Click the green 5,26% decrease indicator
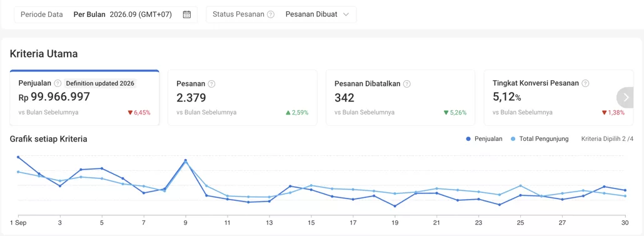The image size is (644, 236). [x=455, y=112]
